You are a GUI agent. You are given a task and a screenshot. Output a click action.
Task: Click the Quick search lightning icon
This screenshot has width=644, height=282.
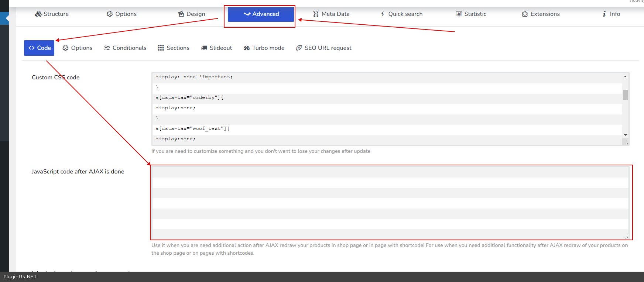[x=383, y=14]
